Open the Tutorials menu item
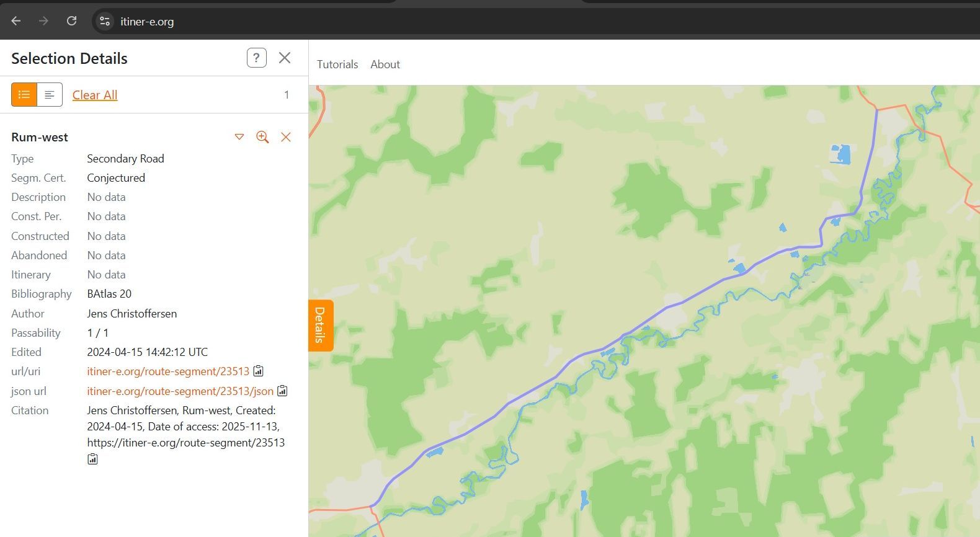The image size is (980, 537). point(337,64)
